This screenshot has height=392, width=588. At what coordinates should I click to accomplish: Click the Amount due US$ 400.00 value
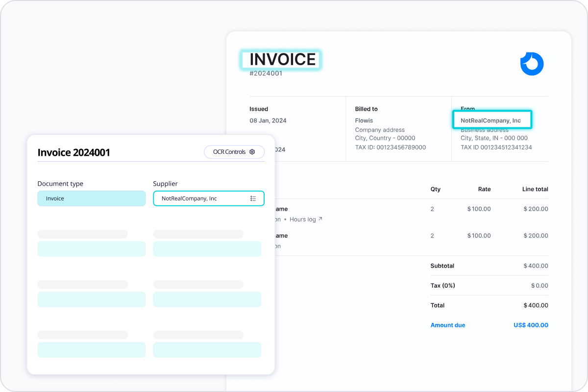[x=531, y=325]
